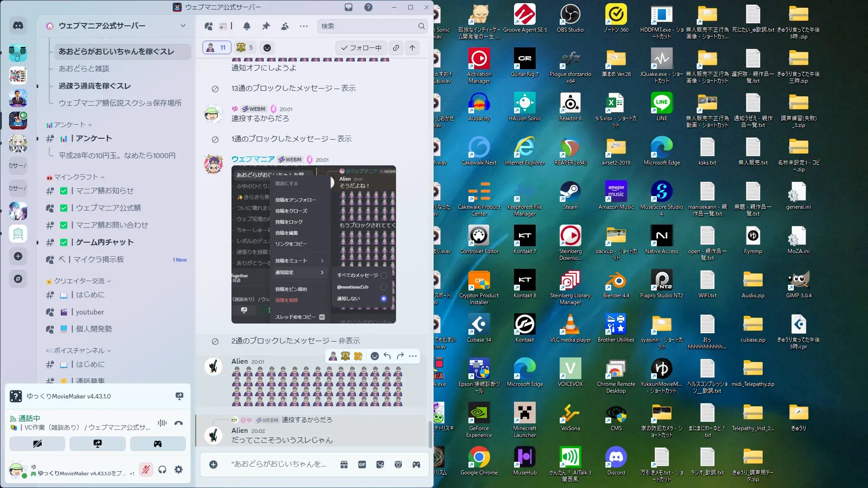The height and width of the screenshot is (488, 868).
Task: Unmute the microphone with red mic toggle
Action: [146, 469]
